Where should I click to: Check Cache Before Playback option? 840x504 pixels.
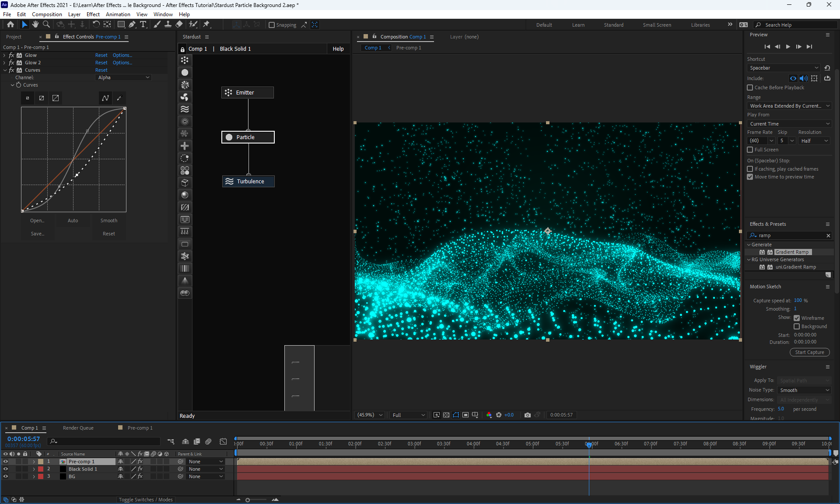[x=750, y=87]
